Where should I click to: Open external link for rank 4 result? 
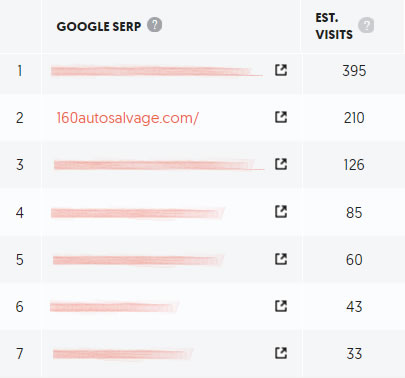point(281,212)
